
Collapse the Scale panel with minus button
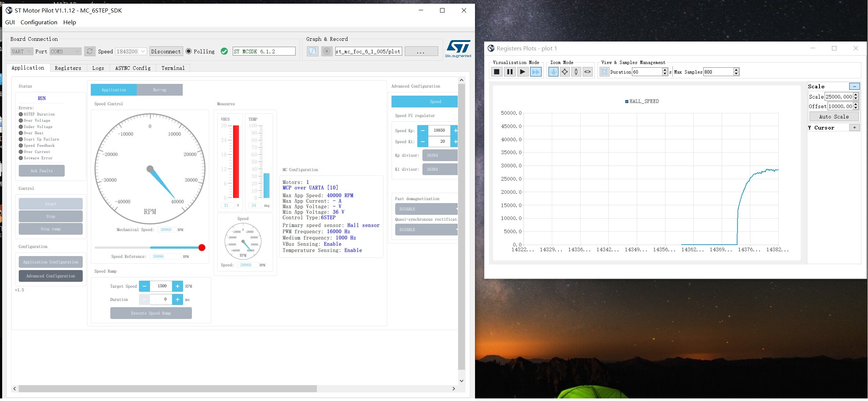(854, 86)
